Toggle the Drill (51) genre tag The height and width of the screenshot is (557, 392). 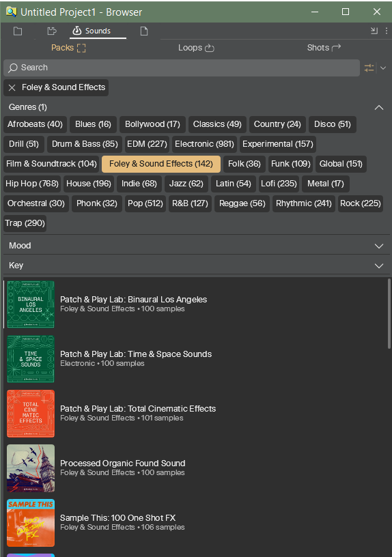pos(24,144)
